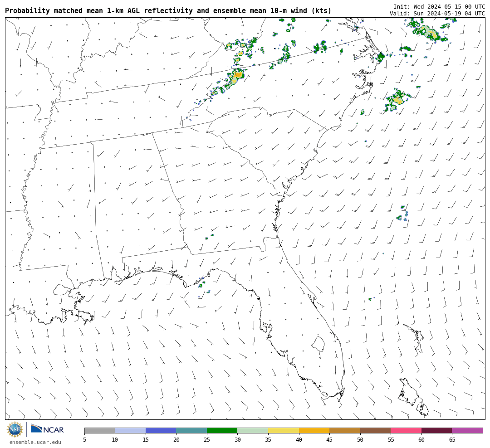This screenshot has width=490, height=448.
Task: Click the colorbar label 60
Action: [421, 440]
